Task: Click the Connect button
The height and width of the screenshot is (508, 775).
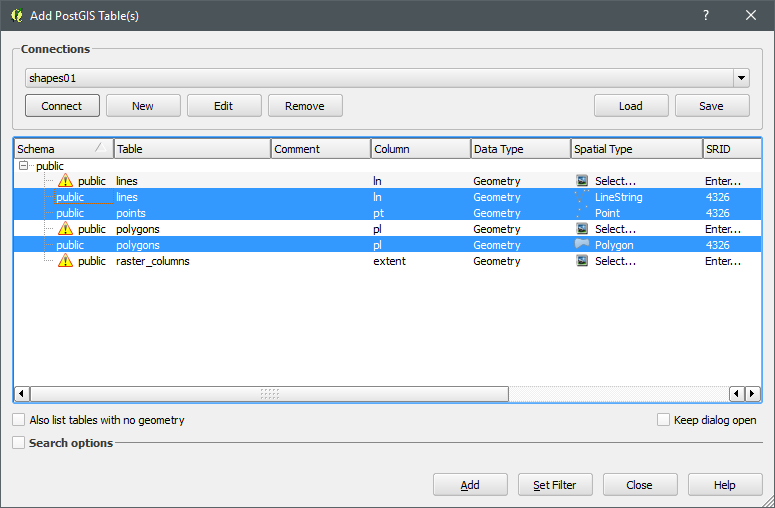Action: tap(62, 106)
